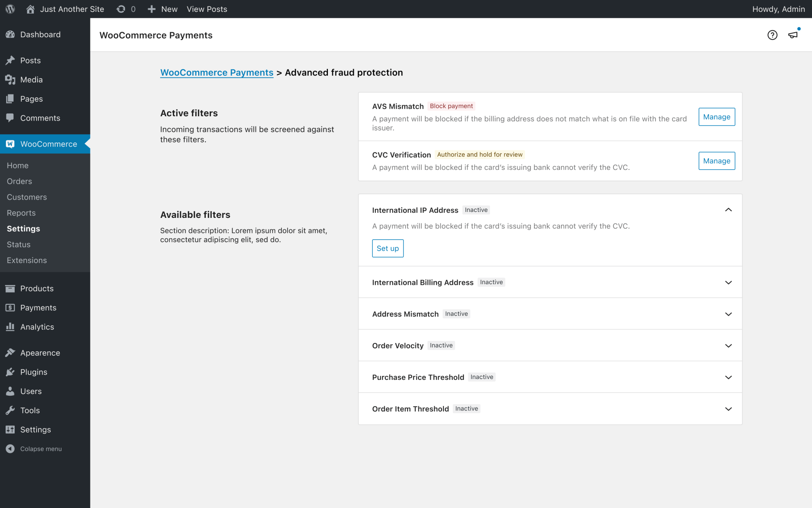812x508 pixels.
Task: Open Status in the WooCommerce submenu
Action: pyautogui.click(x=19, y=244)
